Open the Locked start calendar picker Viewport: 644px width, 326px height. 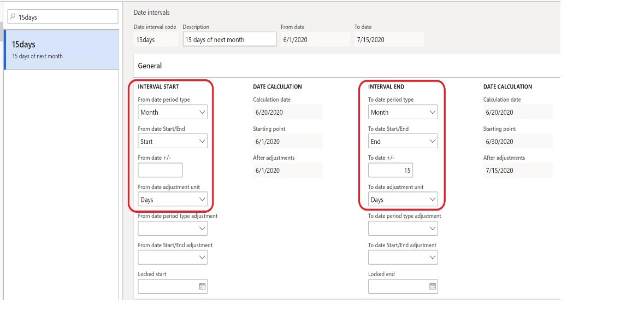point(202,286)
